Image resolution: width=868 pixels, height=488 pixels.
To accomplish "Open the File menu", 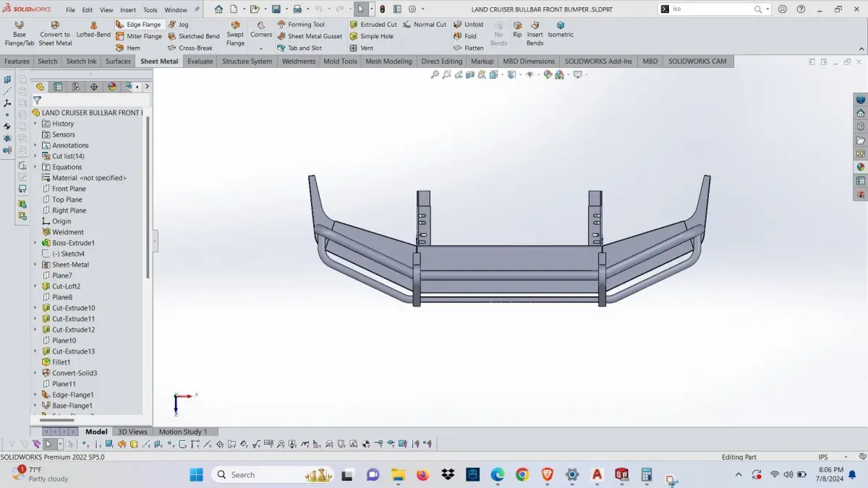I will coord(70,10).
